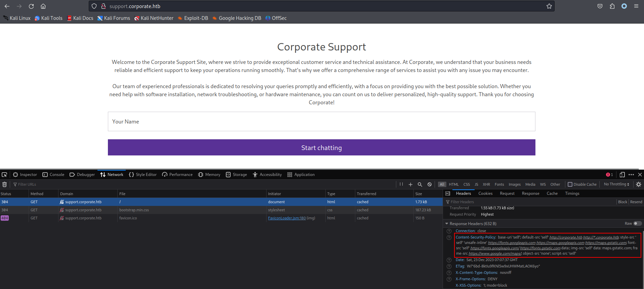Open the Cookies tab in request details
The image size is (644, 289).
tap(485, 193)
